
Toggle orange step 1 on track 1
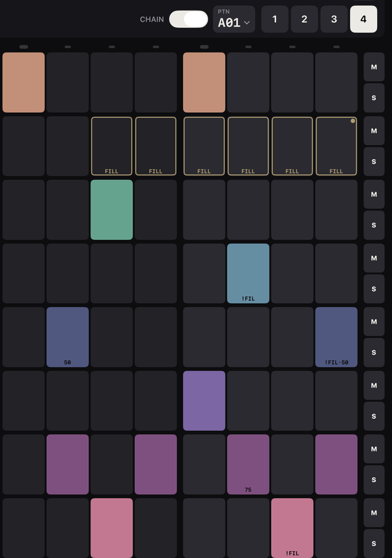click(x=23, y=83)
